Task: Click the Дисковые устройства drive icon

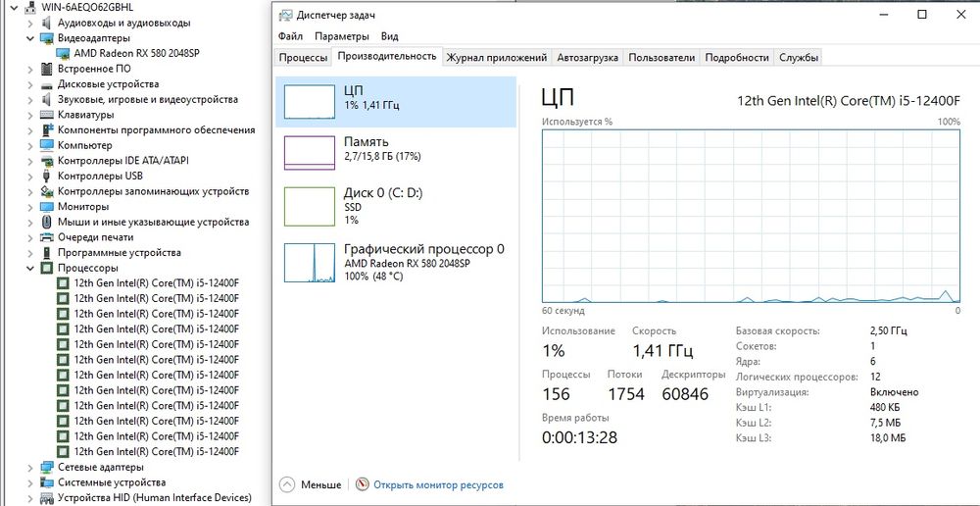Action: [46, 84]
